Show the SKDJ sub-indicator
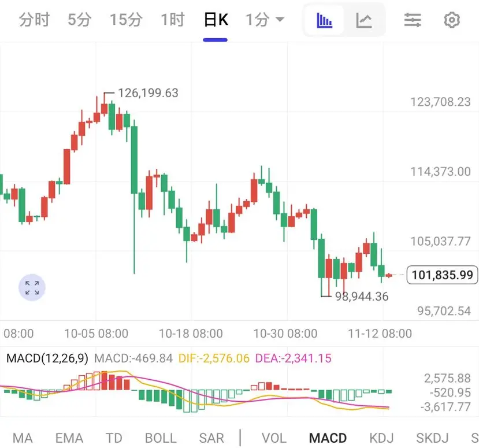Screen dimensions: 479x448 point(432,438)
